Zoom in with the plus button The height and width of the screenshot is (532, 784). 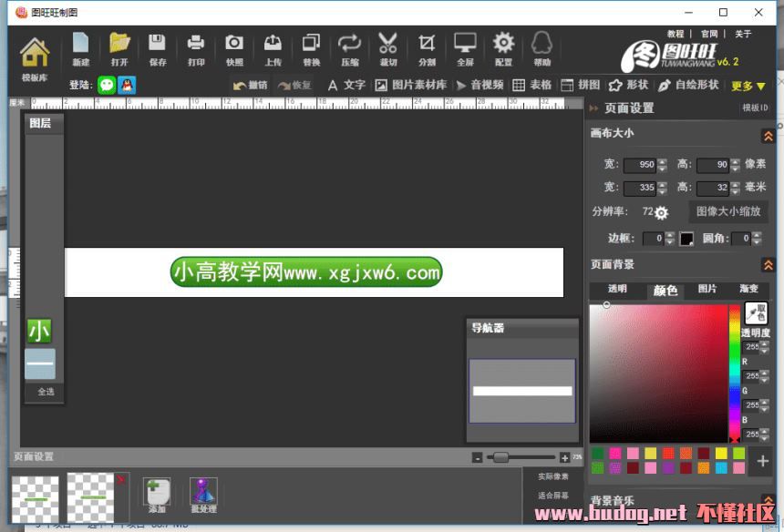pos(564,457)
